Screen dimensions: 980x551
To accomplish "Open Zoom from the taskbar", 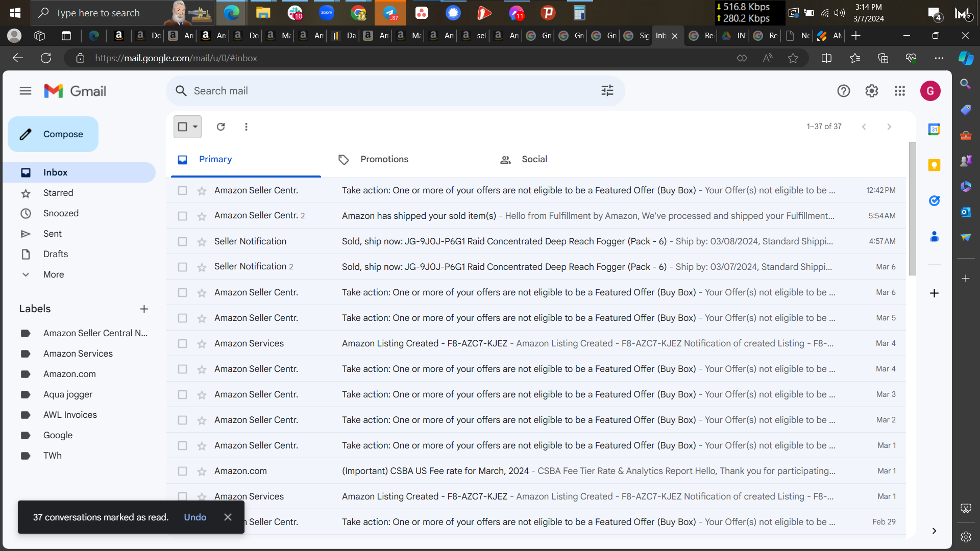I will (x=327, y=13).
